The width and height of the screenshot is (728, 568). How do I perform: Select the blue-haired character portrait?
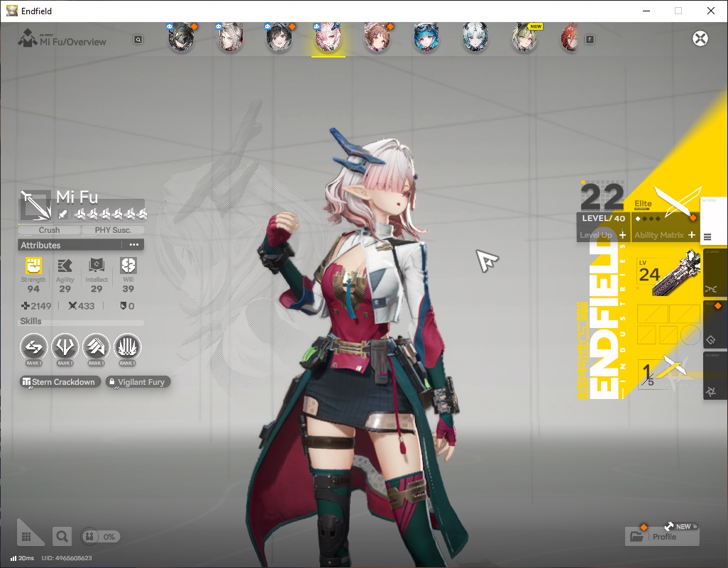click(x=426, y=37)
